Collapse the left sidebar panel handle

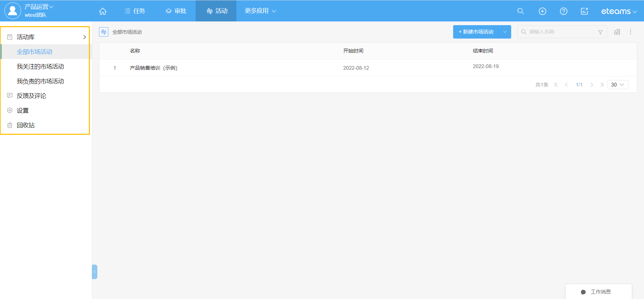pyautogui.click(x=95, y=272)
